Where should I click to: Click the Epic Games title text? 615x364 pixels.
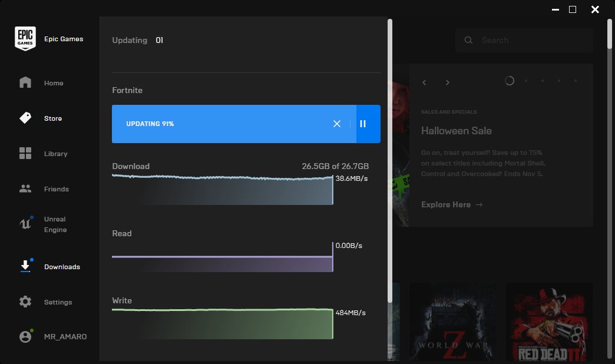64,39
